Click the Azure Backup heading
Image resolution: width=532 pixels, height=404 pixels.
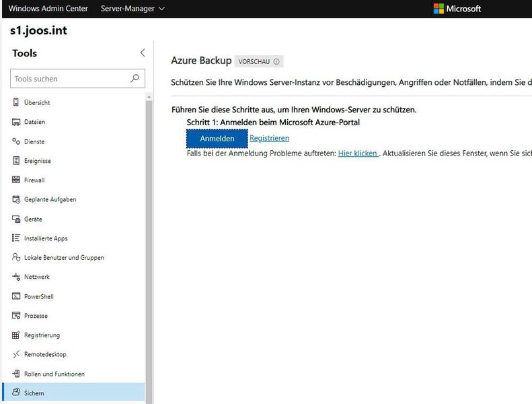[x=201, y=61]
